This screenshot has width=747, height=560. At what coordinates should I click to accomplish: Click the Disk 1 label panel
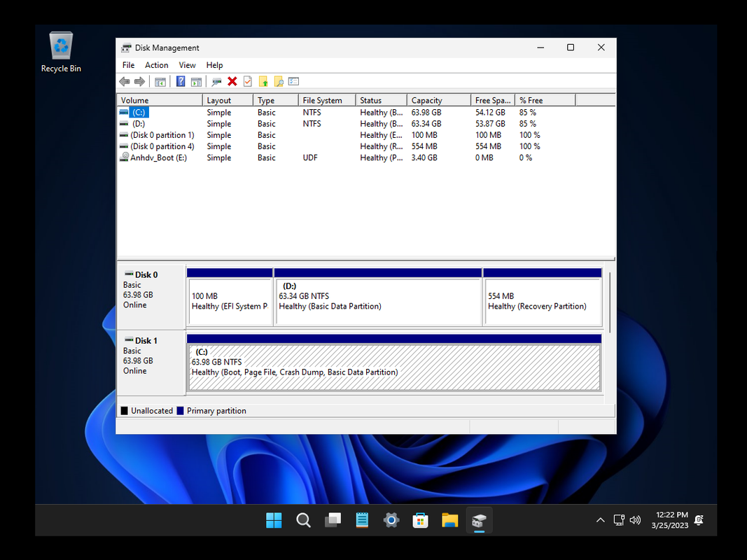pos(151,363)
